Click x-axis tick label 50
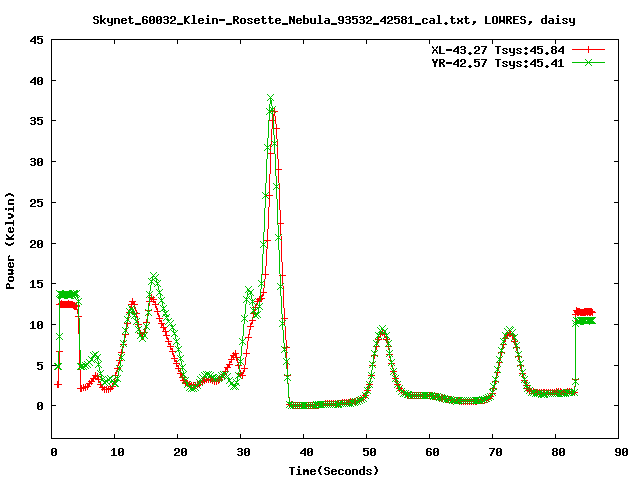The image size is (640, 480). 369,452
